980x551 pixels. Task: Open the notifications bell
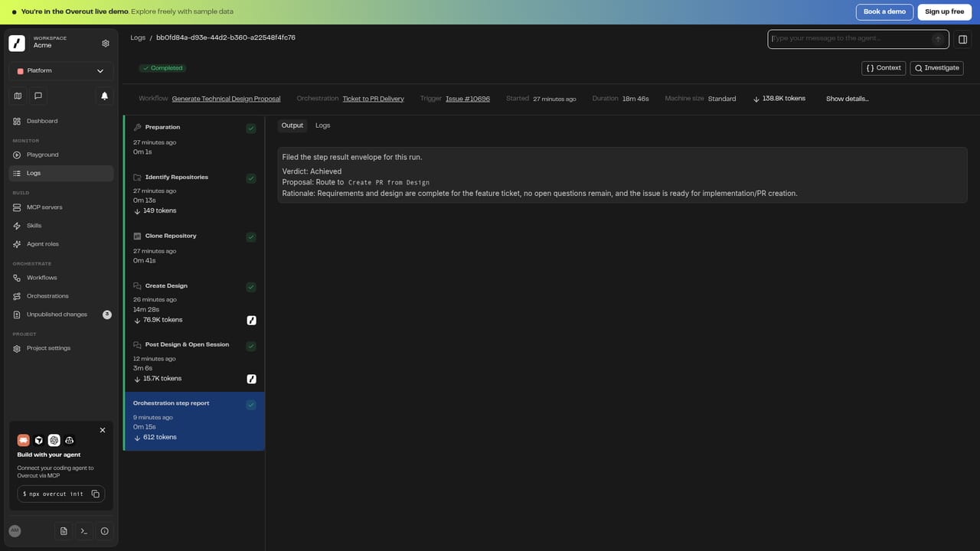point(105,96)
